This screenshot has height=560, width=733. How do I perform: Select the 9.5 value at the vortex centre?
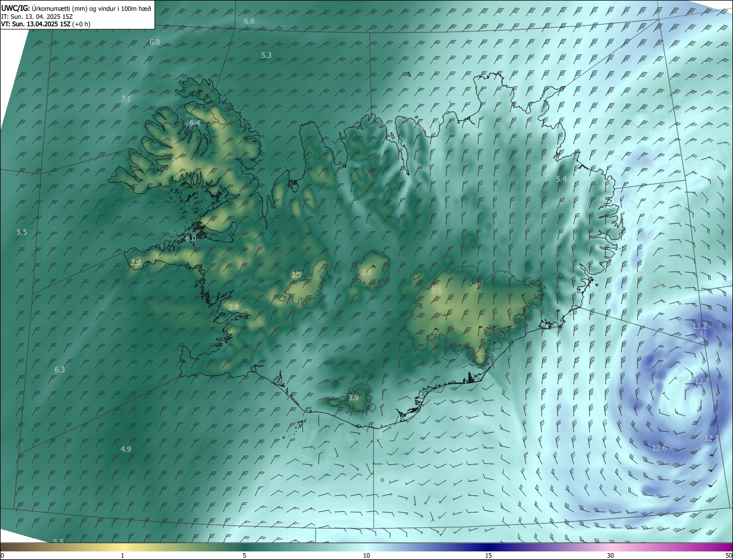683,380
